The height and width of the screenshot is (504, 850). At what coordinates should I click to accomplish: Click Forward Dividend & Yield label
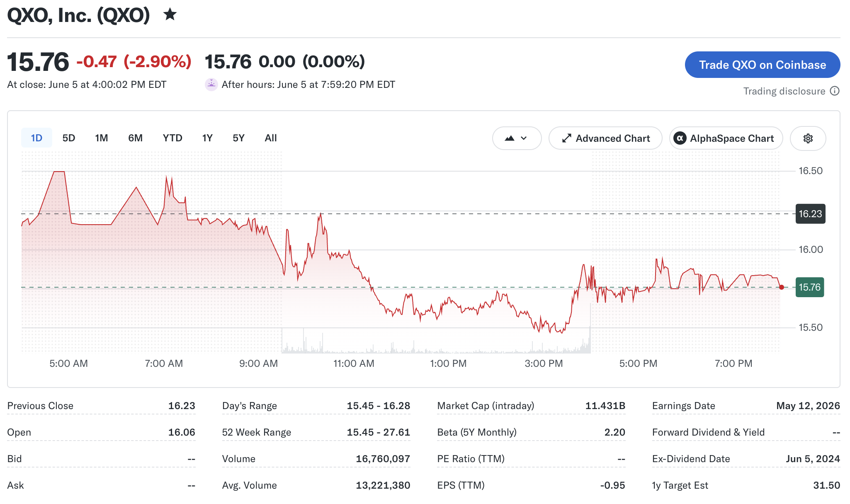point(708,432)
